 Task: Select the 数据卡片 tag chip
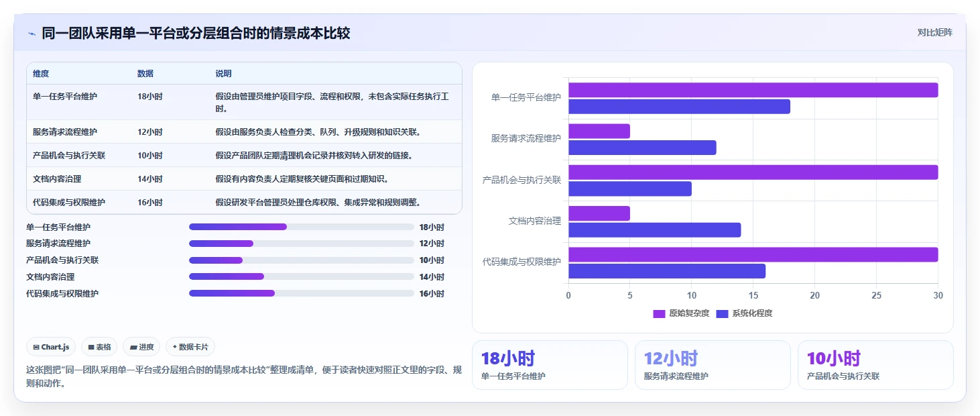pyautogui.click(x=190, y=347)
